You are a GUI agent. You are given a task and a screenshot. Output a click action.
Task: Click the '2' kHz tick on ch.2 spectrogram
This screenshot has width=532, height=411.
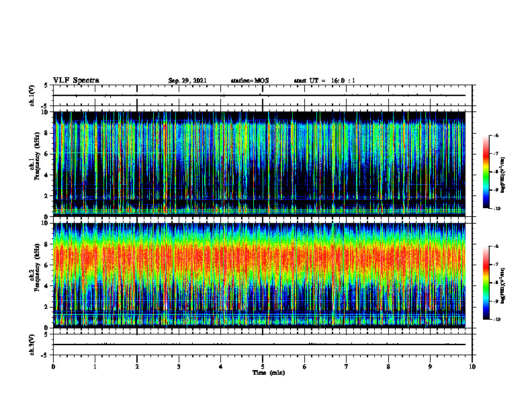click(x=46, y=307)
